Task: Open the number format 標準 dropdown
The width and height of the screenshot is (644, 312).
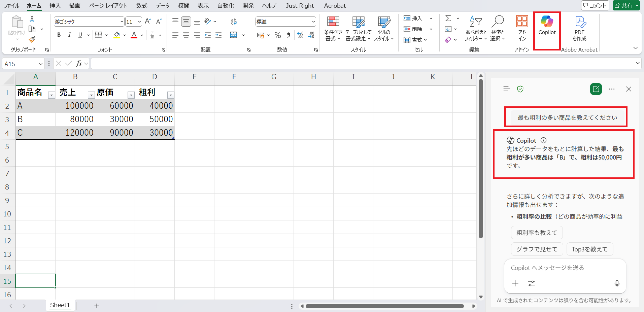Action: 313,22
